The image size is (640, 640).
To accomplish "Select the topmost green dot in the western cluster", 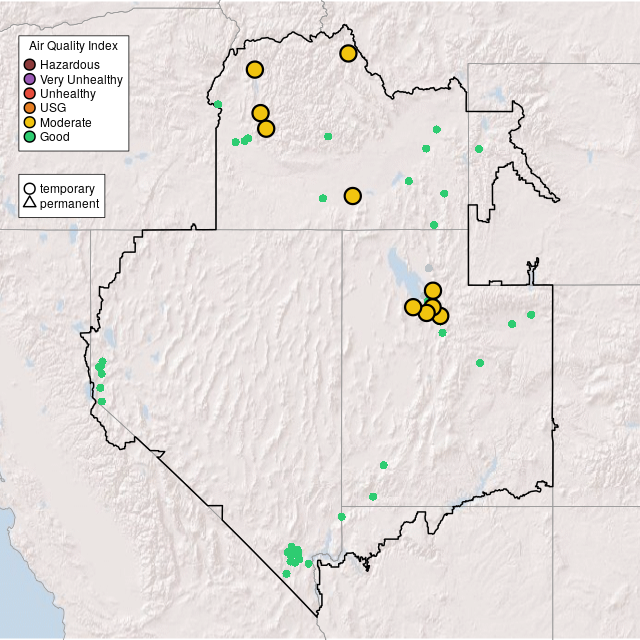I will [103, 361].
